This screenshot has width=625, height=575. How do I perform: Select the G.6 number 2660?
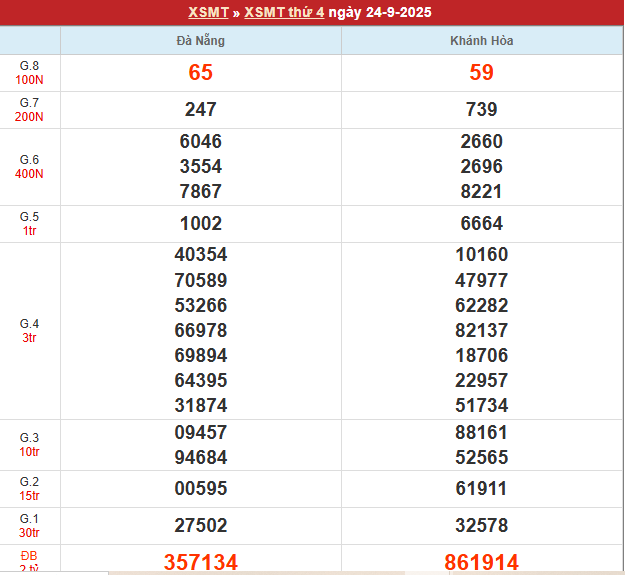482,141
